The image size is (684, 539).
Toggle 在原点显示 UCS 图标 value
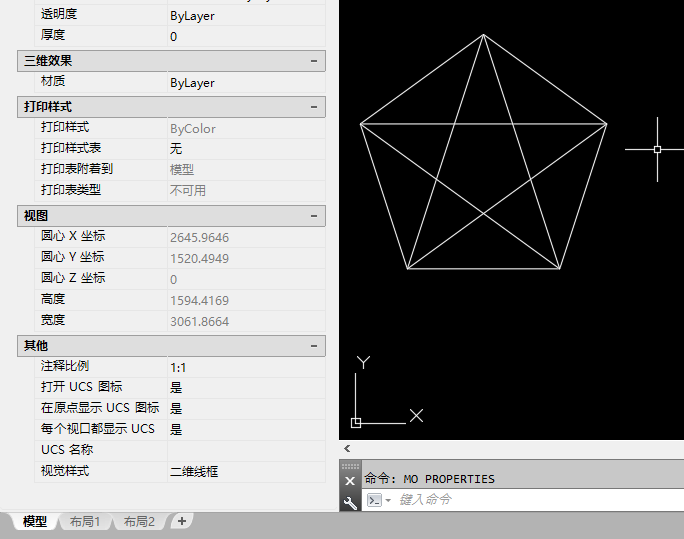(246, 409)
